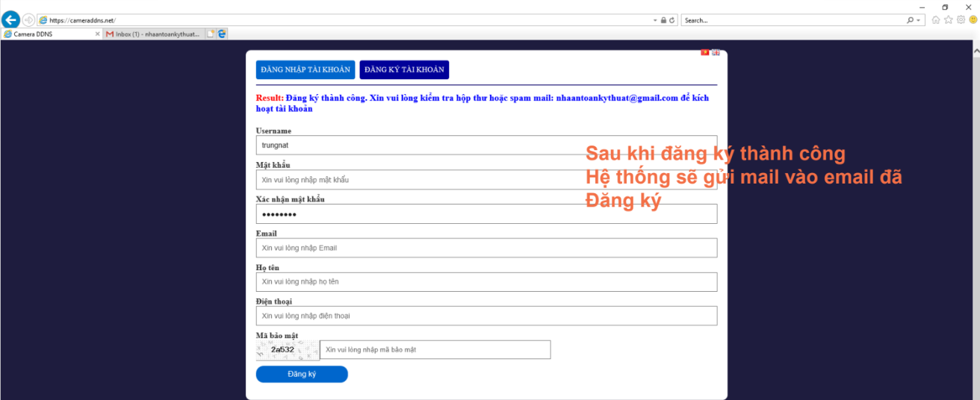Click the Refresh page icon

point(672,20)
